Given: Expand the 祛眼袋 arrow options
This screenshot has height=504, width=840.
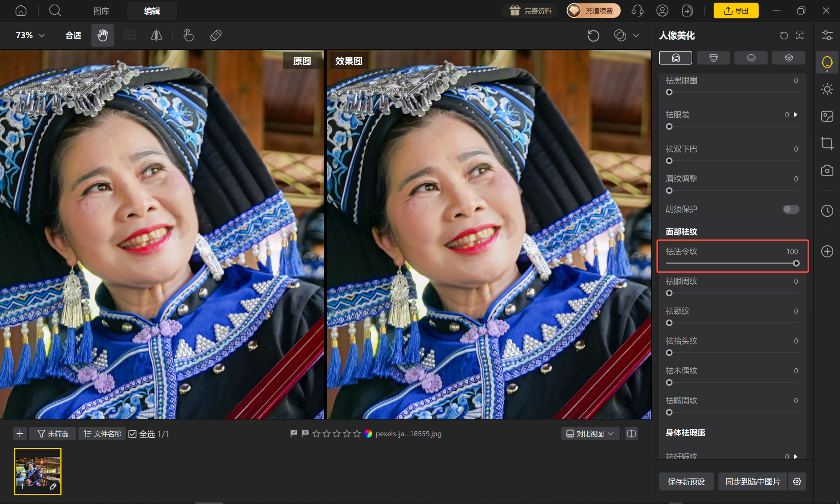Looking at the screenshot, I should (x=796, y=115).
